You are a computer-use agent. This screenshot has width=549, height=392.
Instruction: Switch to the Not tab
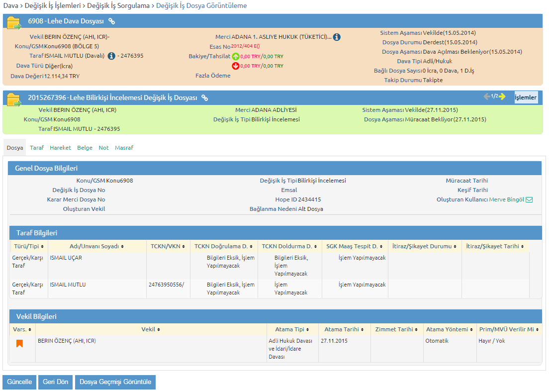[103, 148]
